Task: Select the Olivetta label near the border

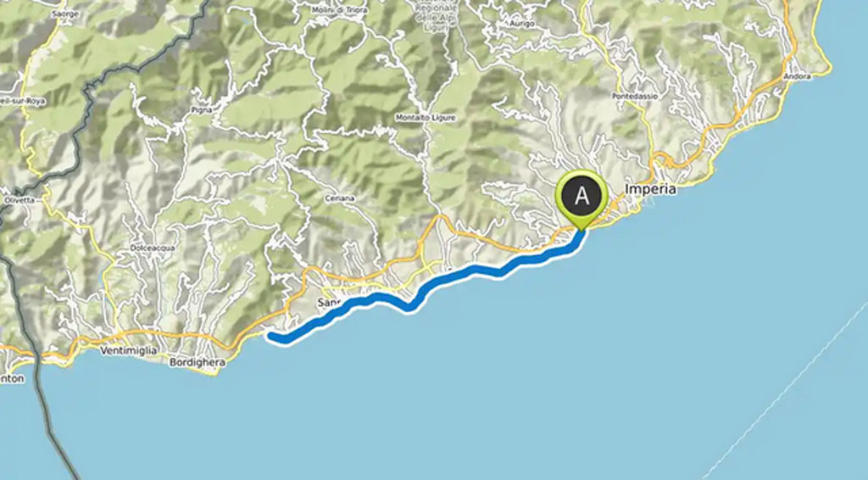Action: tap(19, 200)
